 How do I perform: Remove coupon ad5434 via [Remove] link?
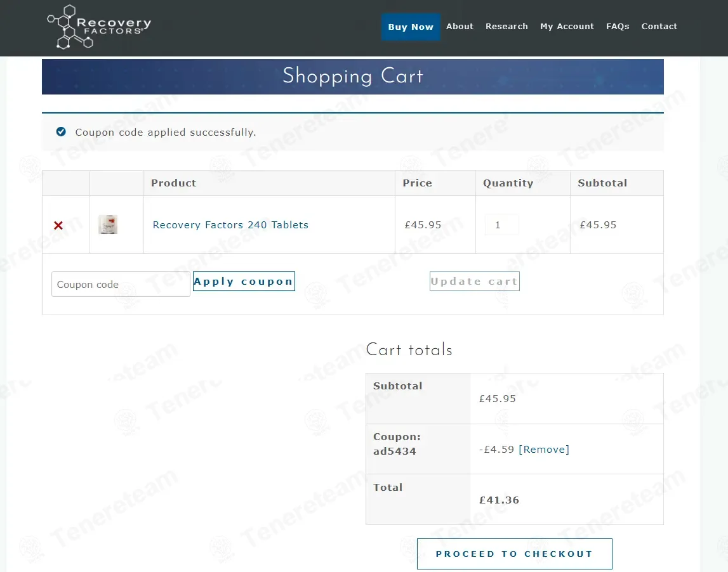point(544,450)
